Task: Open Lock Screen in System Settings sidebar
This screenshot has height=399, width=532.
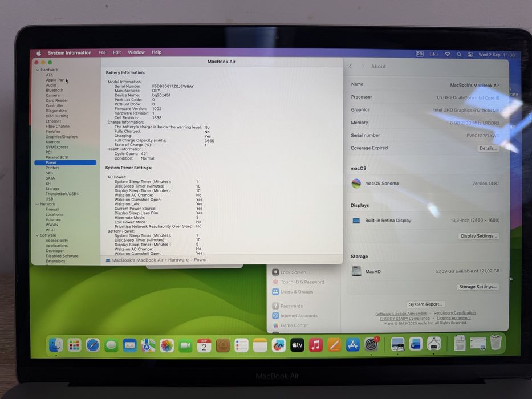Action: [x=290, y=272]
